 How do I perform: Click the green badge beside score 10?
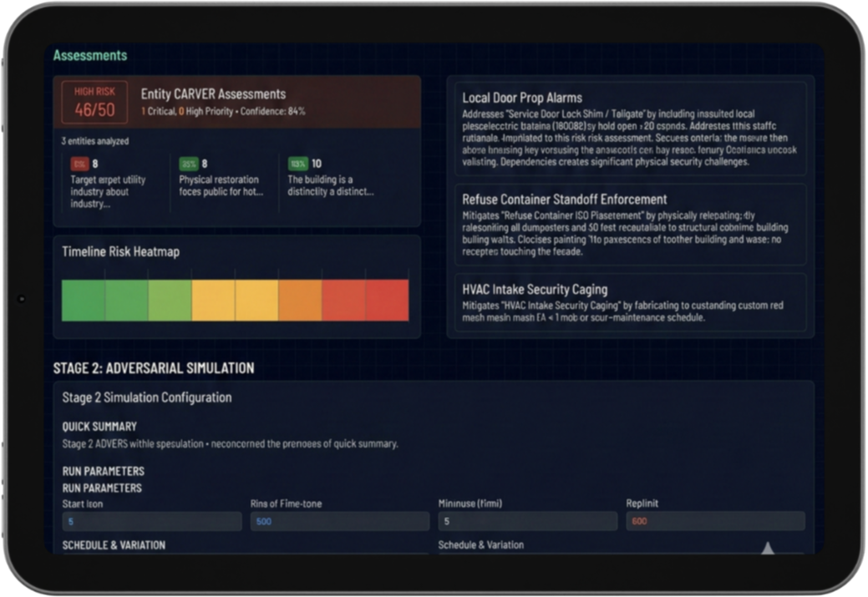coord(297,164)
